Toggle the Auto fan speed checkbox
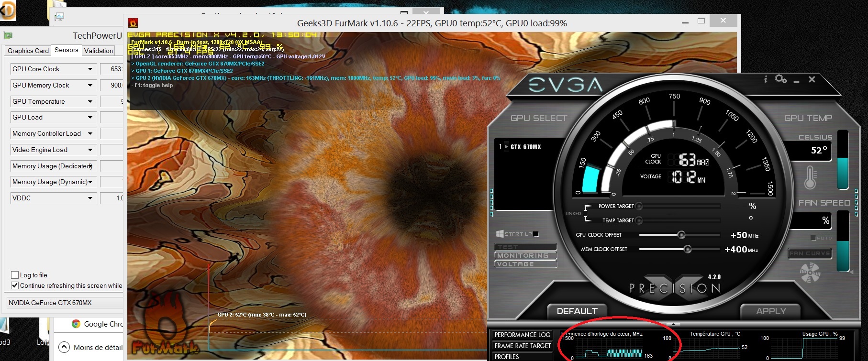Screen dimensions: 868x361 [x=813, y=238]
